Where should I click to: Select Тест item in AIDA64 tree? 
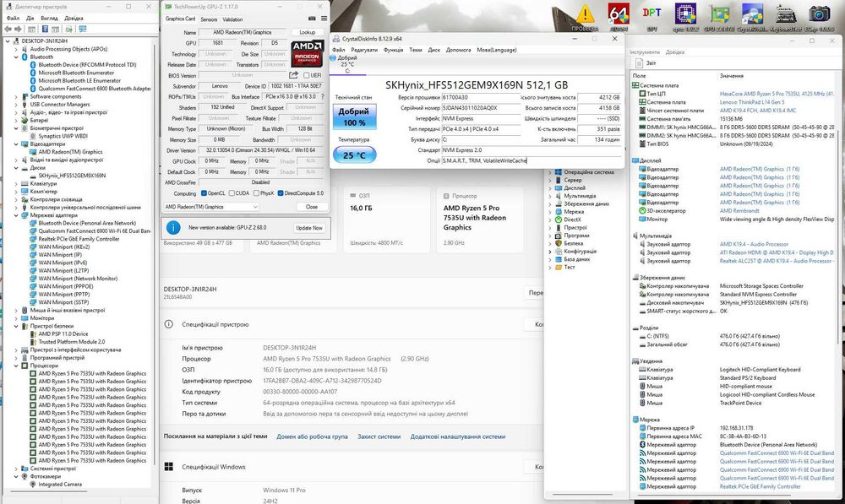click(x=569, y=267)
